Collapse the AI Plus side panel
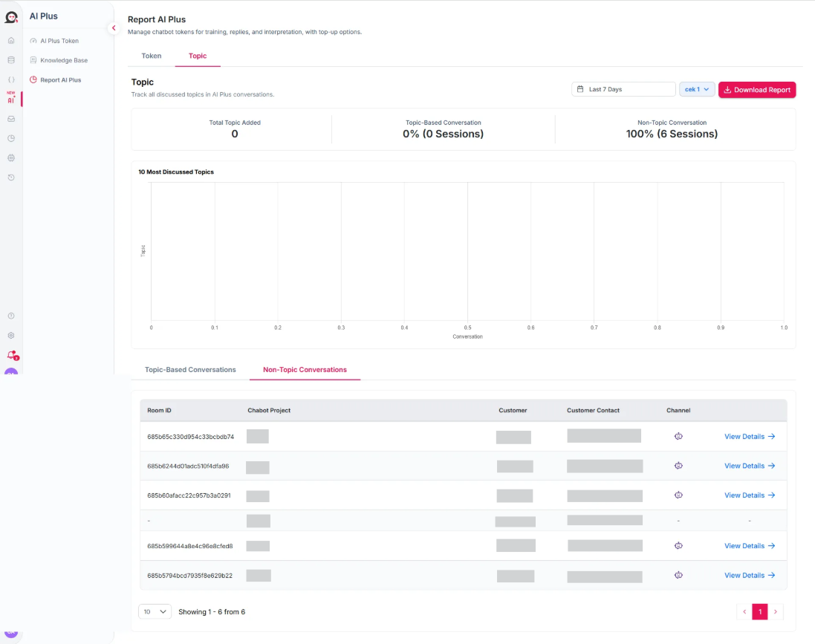Viewport: 815px width, 644px height. point(114,28)
